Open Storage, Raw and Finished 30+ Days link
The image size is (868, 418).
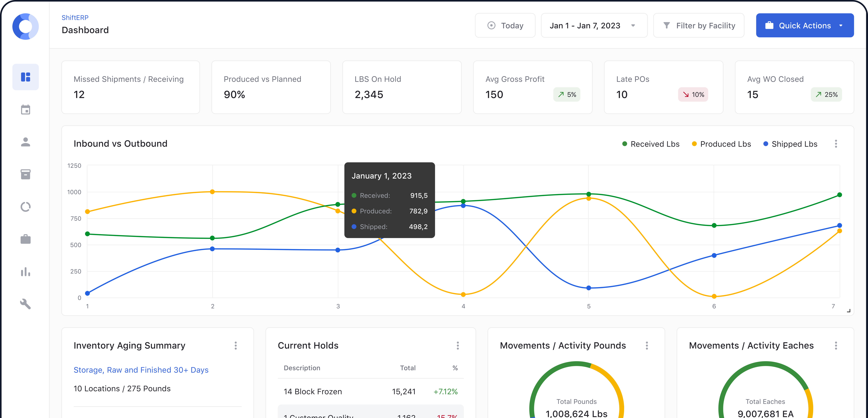click(x=141, y=370)
